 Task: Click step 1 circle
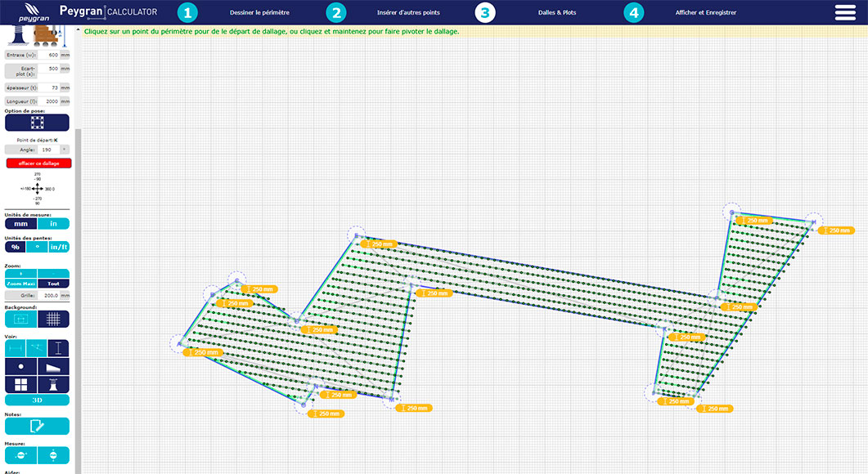(x=187, y=12)
